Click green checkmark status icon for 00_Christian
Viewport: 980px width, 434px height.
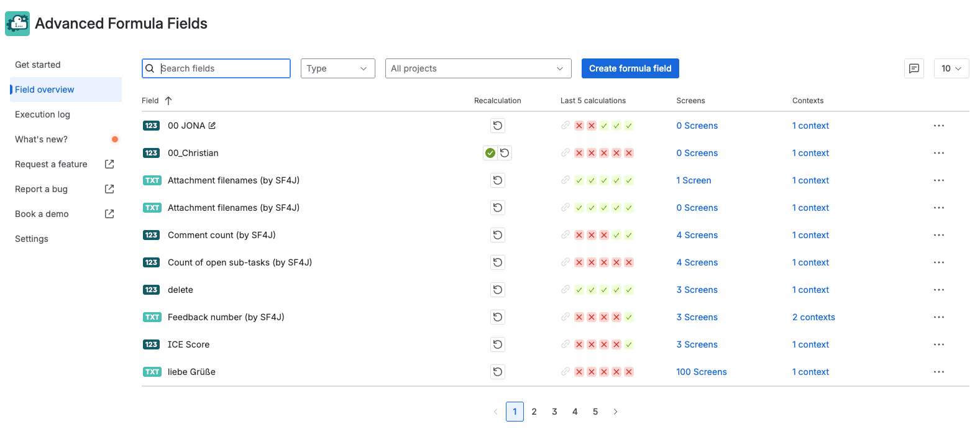coord(490,153)
